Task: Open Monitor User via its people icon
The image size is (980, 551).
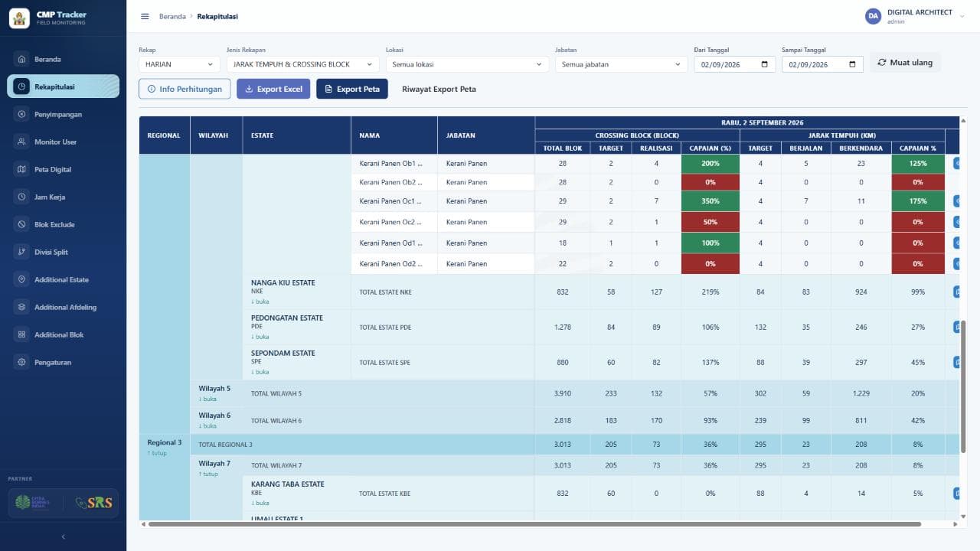Action: pyautogui.click(x=21, y=142)
